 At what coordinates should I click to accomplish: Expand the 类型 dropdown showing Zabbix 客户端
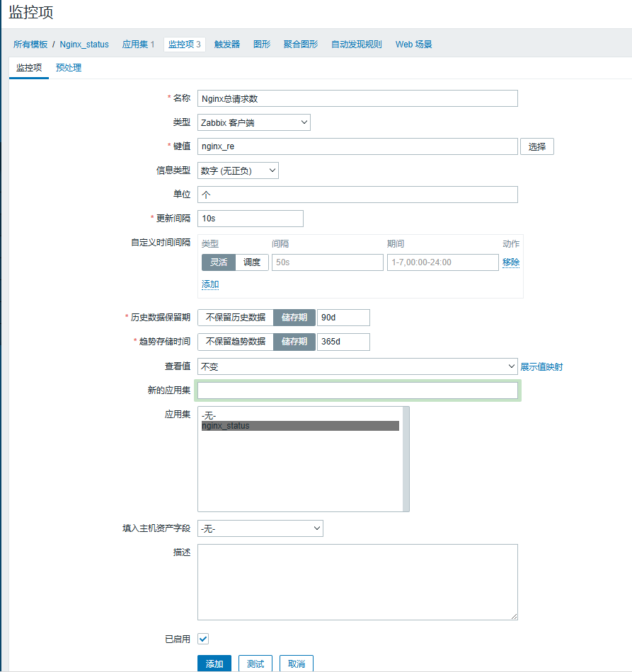coord(254,122)
